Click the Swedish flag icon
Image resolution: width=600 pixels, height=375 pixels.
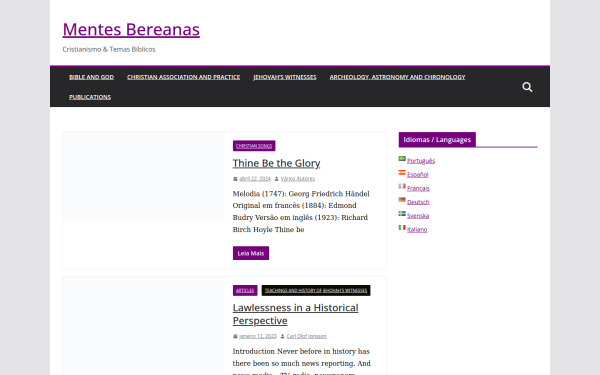402,214
